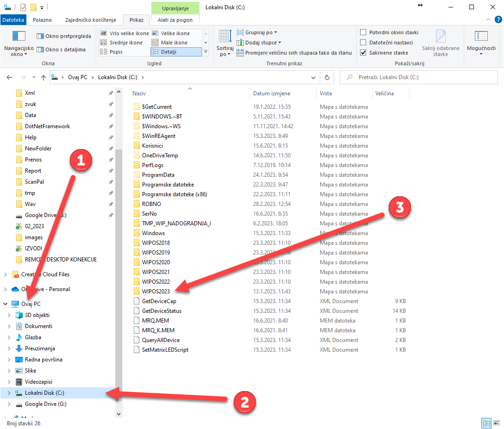The width and height of the screenshot is (504, 429).
Task: Click the refresh button beside address bar
Action: (x=327, y=78)
